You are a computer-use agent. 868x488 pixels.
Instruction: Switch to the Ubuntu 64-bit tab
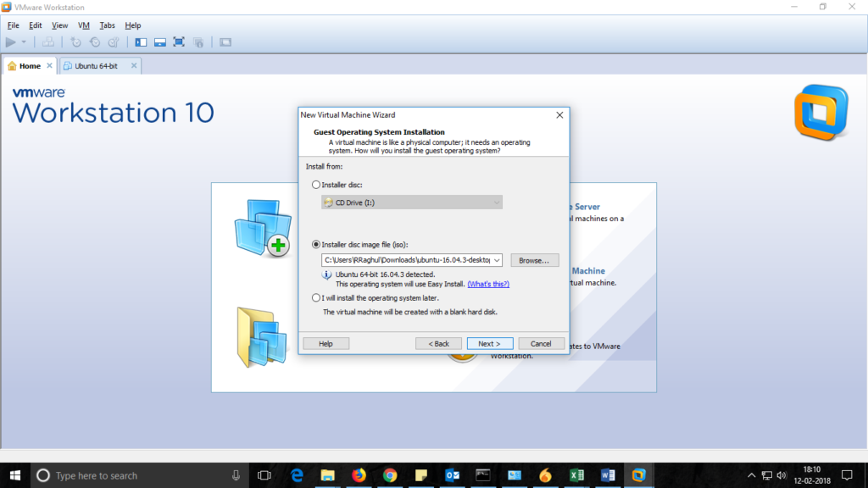click(x=100, y=66)
